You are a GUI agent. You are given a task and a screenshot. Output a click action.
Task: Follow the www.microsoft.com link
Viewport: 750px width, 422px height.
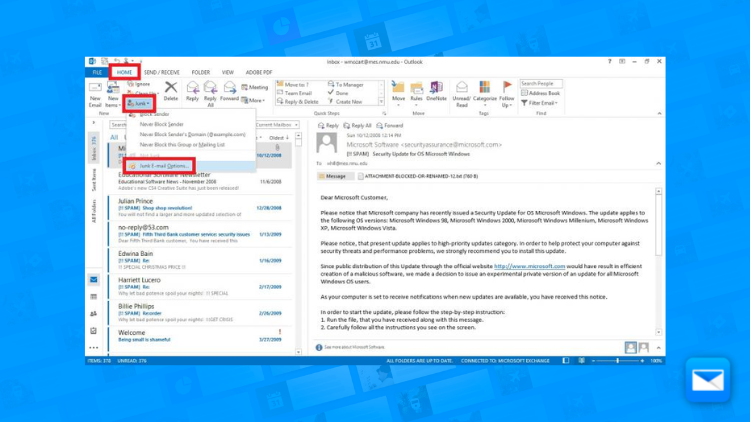529,267
